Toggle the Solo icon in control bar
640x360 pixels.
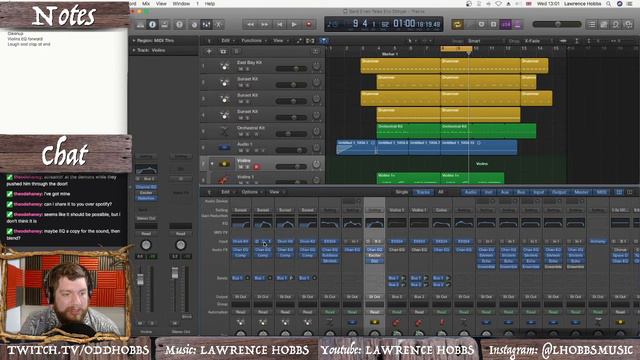493,24
